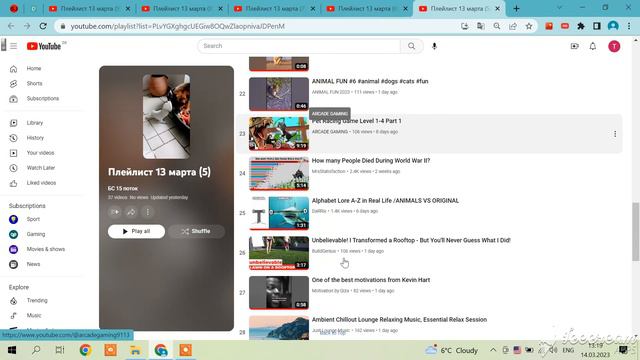The height and width of the screenshot is (360, 640).
Task: Click the YouTube logo
Action: (44, 46)
